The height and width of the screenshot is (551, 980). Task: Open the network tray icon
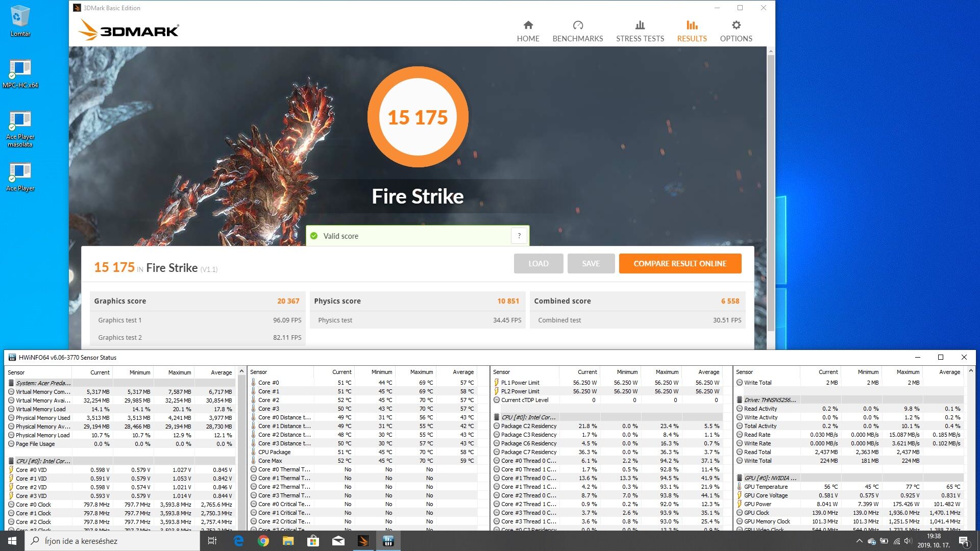[x=897, y=541]
